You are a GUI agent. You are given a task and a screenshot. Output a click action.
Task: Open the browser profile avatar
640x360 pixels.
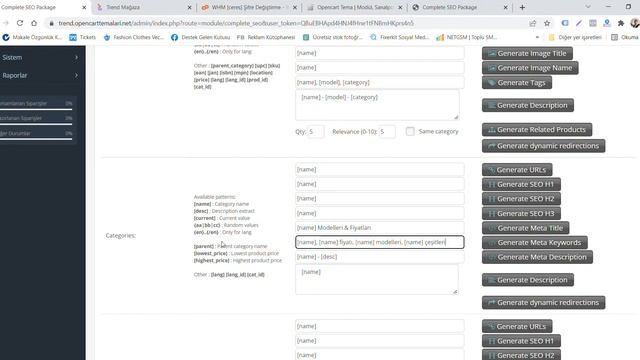(635, 23)
